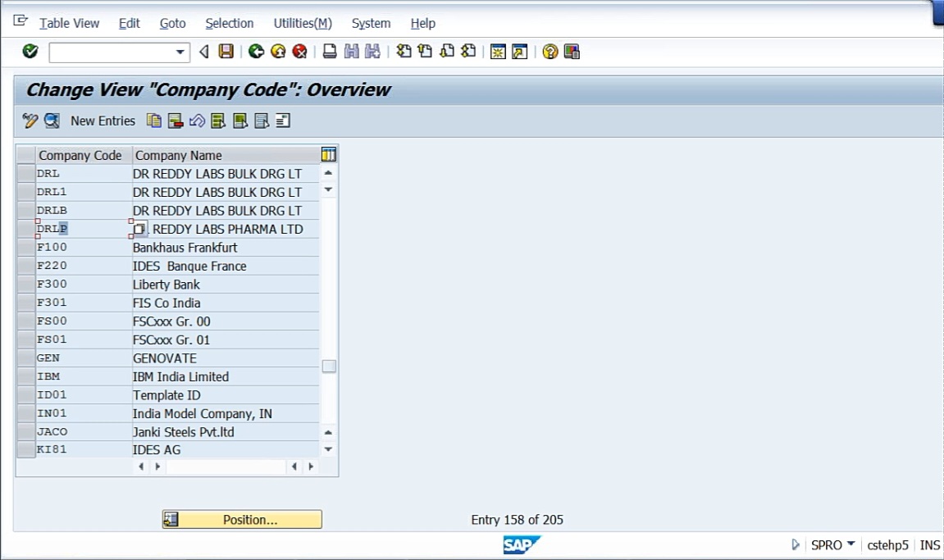Viewport: 944px width, 560px height.
Task: Select the row marker for DRL
Action: [26, 174]
